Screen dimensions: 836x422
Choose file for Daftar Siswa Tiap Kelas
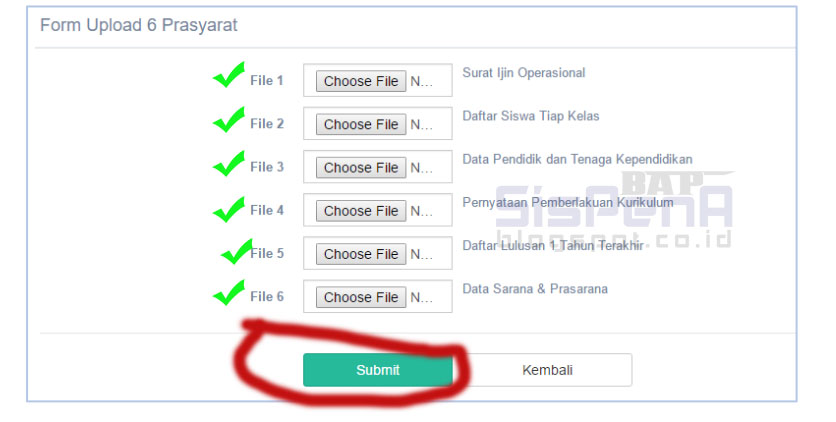[361, 124]
